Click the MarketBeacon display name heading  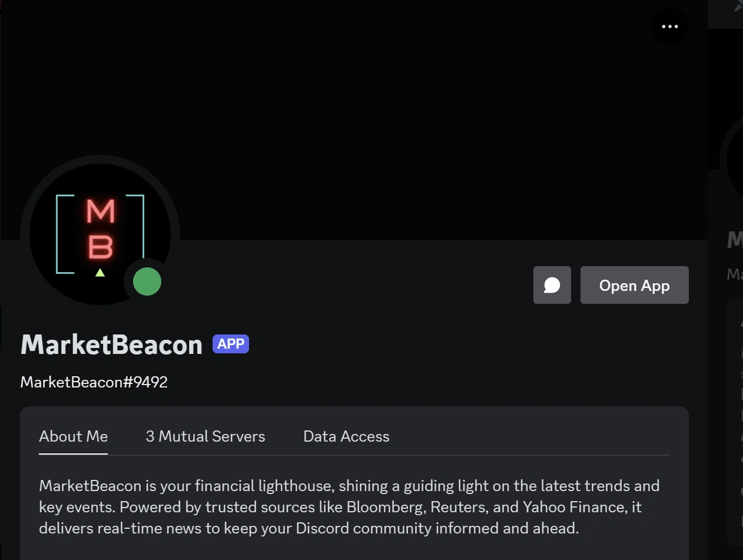coord(112,345)
